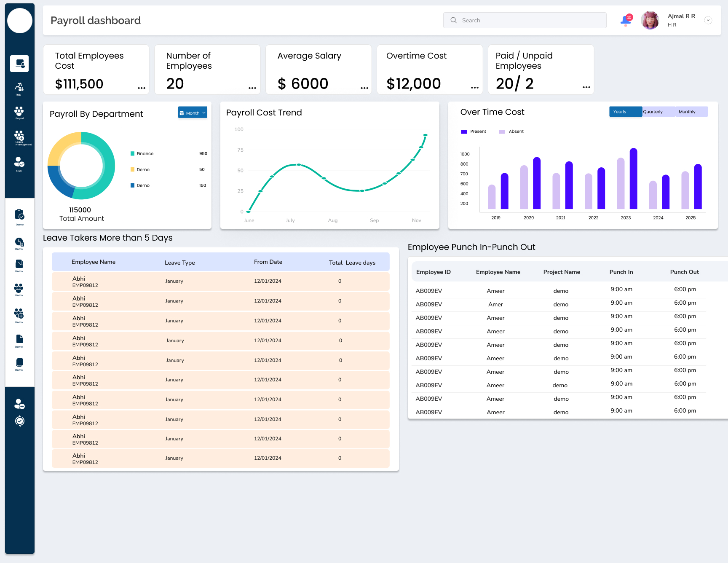
Task: Toggle the yellow Demo legend entry
Action: pyautogui.click(x=140, y=170)
